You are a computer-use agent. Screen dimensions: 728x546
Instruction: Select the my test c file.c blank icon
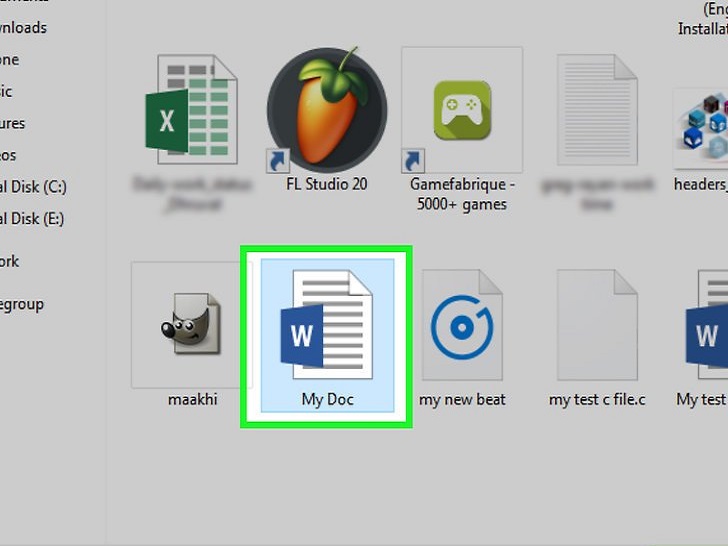[597, 325]
